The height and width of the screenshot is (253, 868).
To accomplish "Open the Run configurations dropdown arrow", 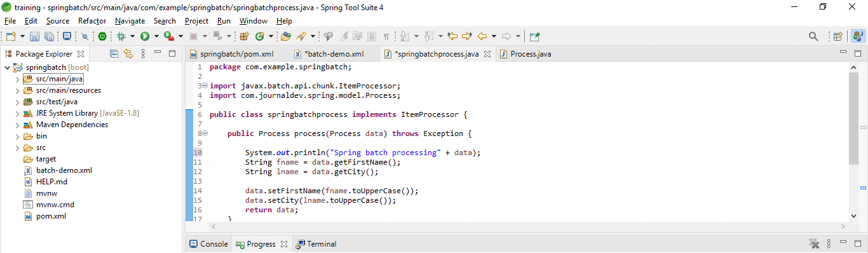I will (x=156, y=36).
